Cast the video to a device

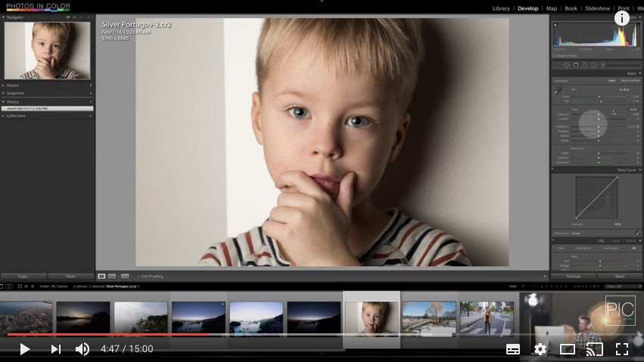point(595,349)
